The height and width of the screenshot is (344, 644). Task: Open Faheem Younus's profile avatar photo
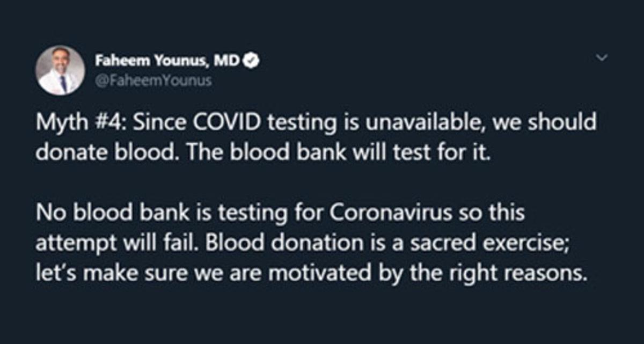point(60,70)
